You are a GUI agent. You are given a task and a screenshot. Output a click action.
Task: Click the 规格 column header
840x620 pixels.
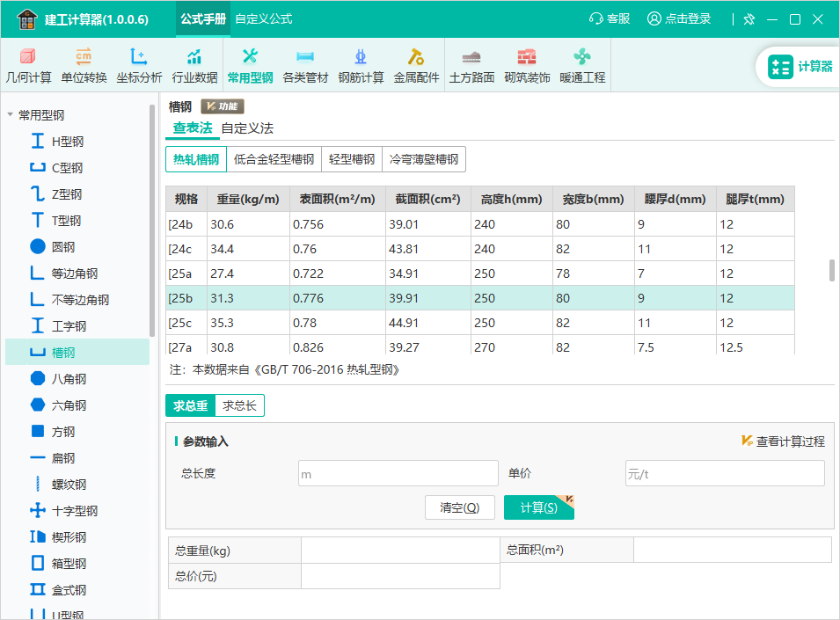pyautogui.click(x=186, y=199)
